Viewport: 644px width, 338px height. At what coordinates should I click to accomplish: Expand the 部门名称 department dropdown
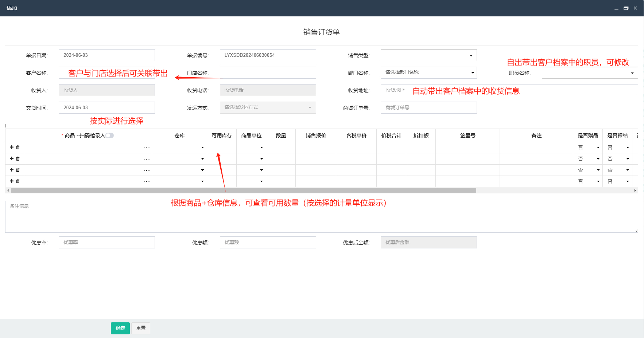(428, 73)
